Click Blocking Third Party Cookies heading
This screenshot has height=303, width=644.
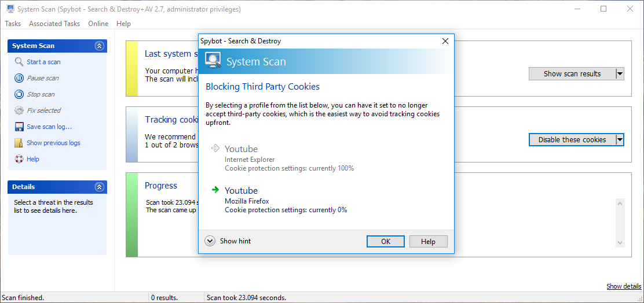coord(262,87)
